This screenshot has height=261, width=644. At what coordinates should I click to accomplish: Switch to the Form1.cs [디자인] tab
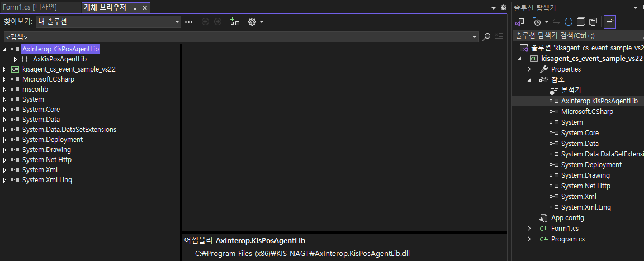30,7
